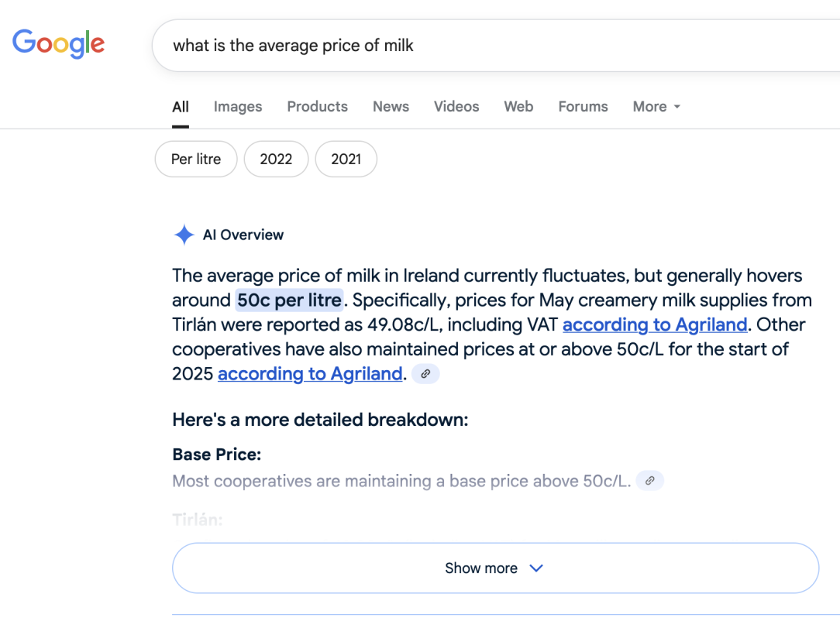Screen dimensions: 840x635
Task: Apply the Per litre filter chip
Action: (x=196, y=160)
